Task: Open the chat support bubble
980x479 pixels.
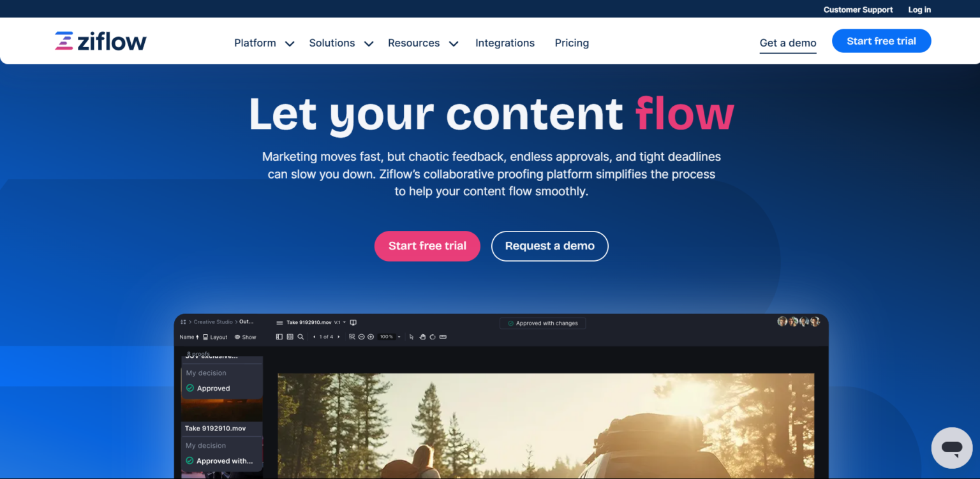Action: tap(951, 448)
